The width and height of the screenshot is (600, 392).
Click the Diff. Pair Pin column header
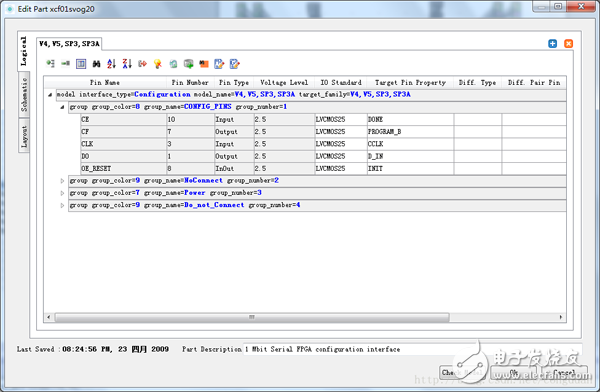click(534, 82)
